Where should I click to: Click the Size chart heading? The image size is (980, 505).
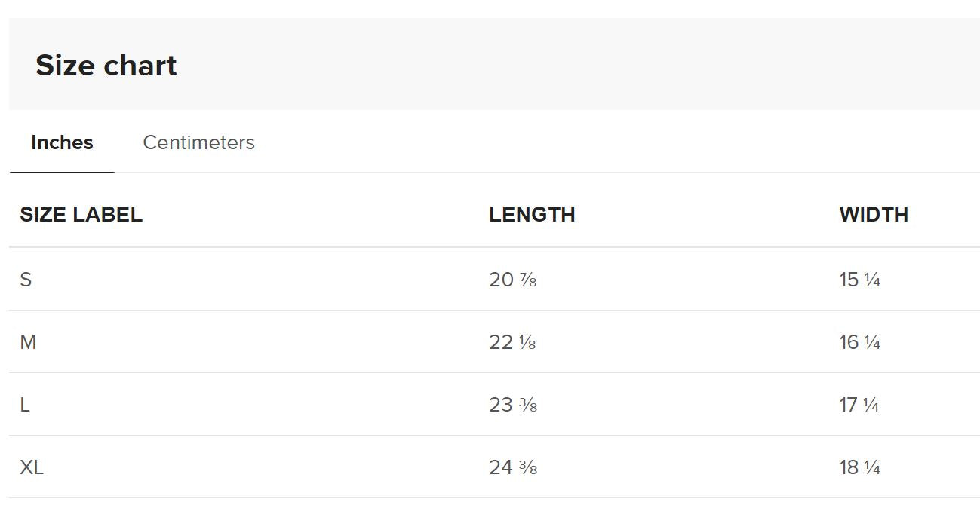[106, 66]
